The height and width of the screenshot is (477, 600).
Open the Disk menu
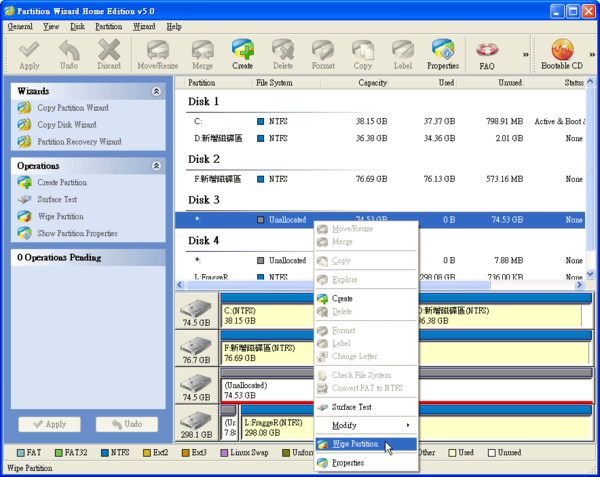77,26
